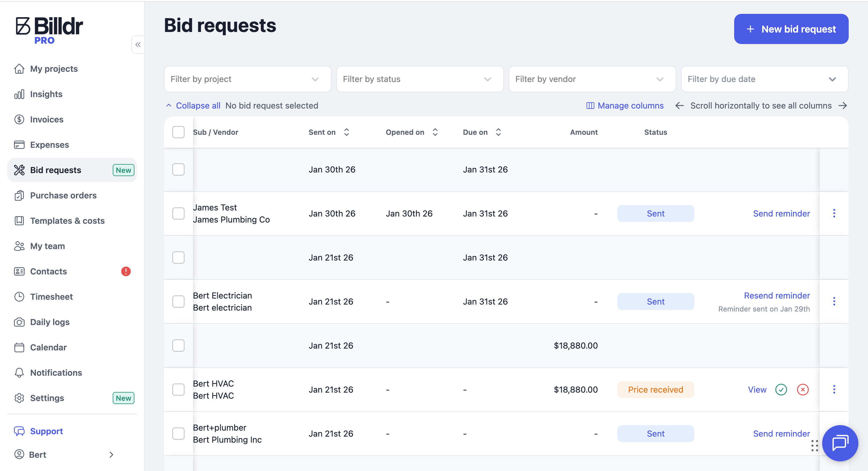Click the Collapse all link
Viewport: 868px width, 471px height.
198,106
